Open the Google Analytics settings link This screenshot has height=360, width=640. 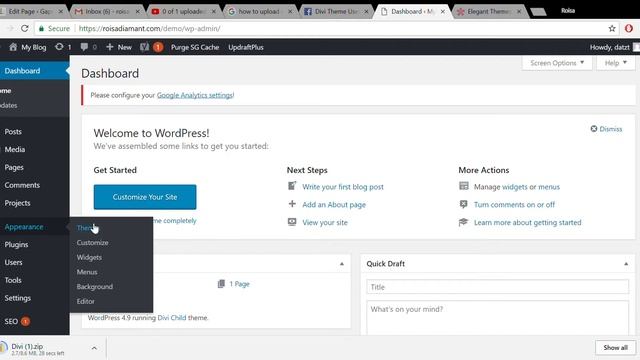195,95
